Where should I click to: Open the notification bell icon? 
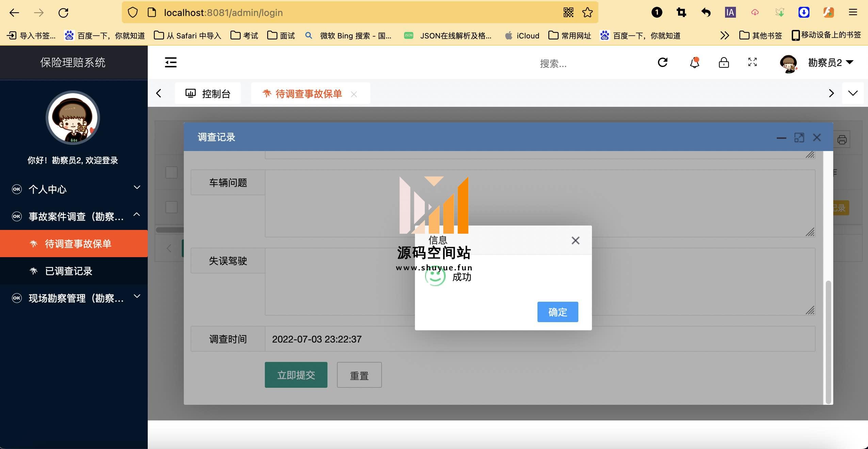[x=694, y=63]
